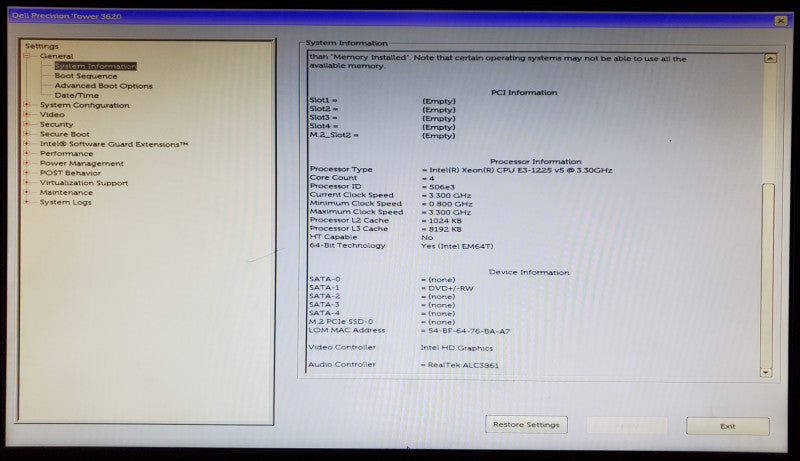800x461 pixels.
Task: Click the Exit button
Action: pos(728,426)
